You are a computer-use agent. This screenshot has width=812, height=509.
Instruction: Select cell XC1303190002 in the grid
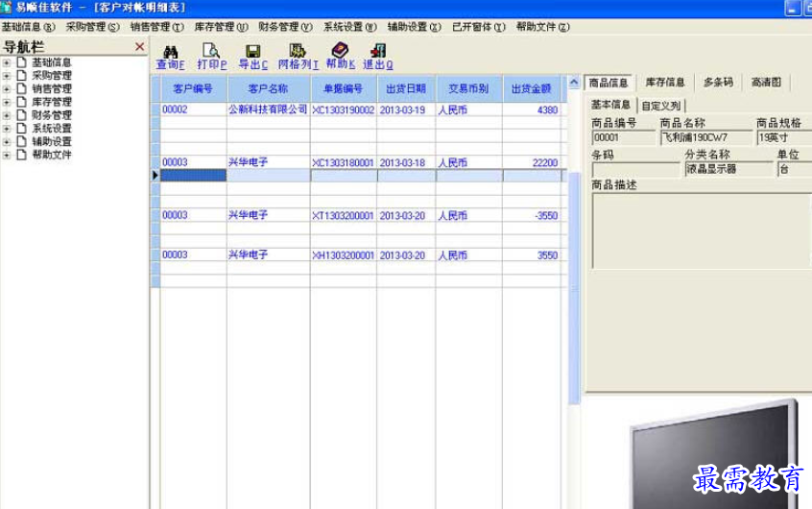point(344,109)
